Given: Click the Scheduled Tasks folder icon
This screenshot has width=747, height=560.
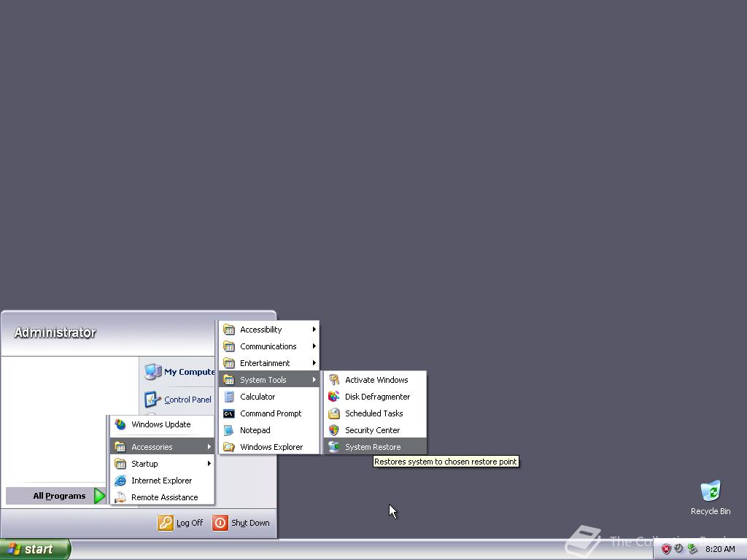Looking at the screenshot, I should 334,413.
